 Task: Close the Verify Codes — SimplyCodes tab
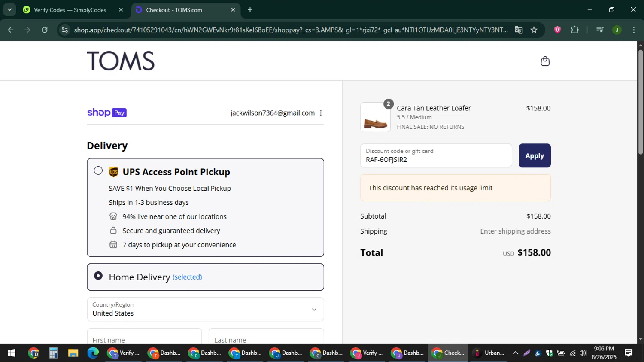[121, 9]
